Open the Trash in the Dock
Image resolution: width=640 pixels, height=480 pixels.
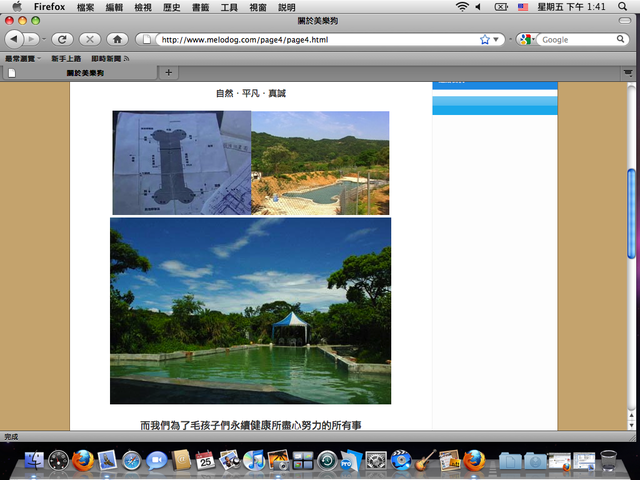click(608, 461)
